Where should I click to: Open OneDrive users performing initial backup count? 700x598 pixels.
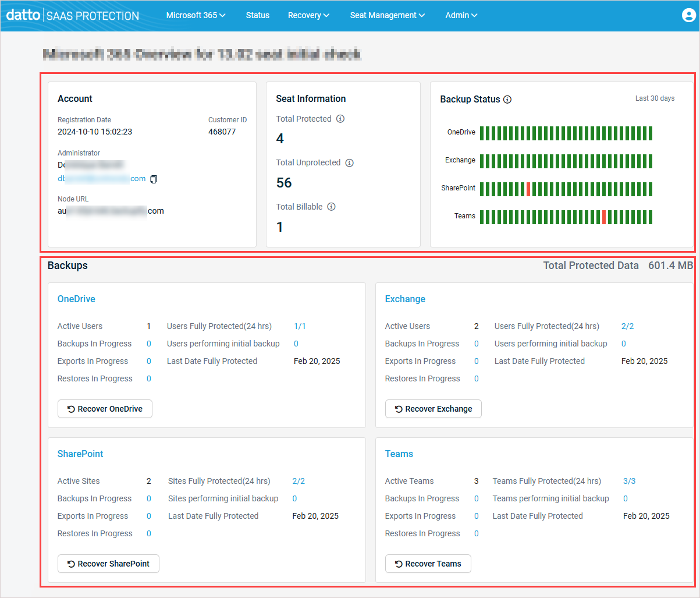tap(296, 344)
